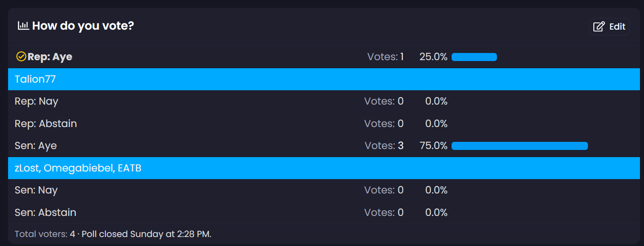
Task: Select the Rep: Aye option
Action: coord(50,57)
